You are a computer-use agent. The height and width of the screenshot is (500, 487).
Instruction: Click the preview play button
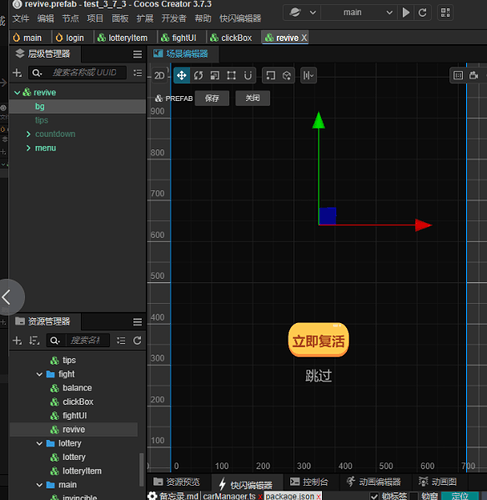pyautogui.click(x=406, y=13)
